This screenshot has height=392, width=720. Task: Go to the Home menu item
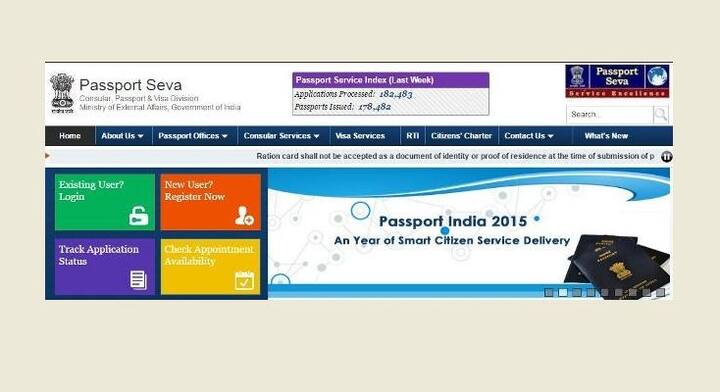[x=70, y=136]
